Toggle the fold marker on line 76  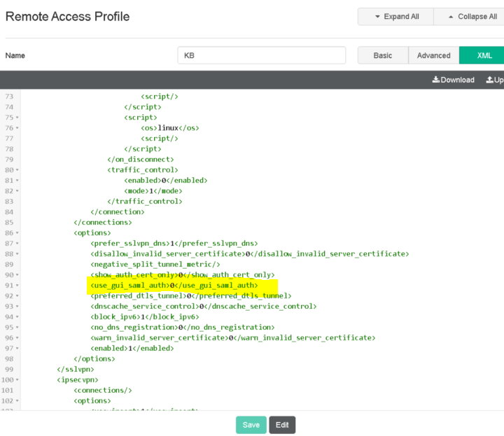[x=17, y=128]
